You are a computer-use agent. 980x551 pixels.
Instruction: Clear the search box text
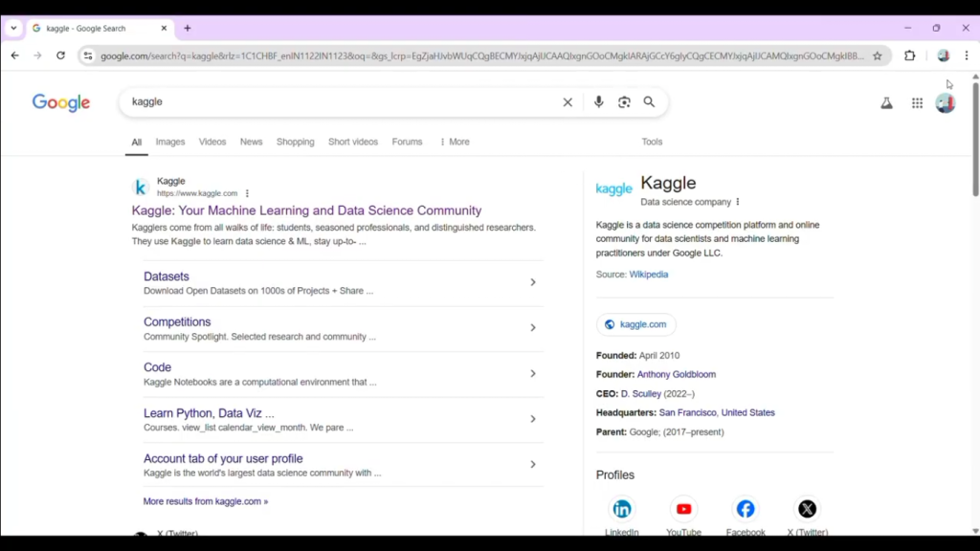(x=568, y=101)
